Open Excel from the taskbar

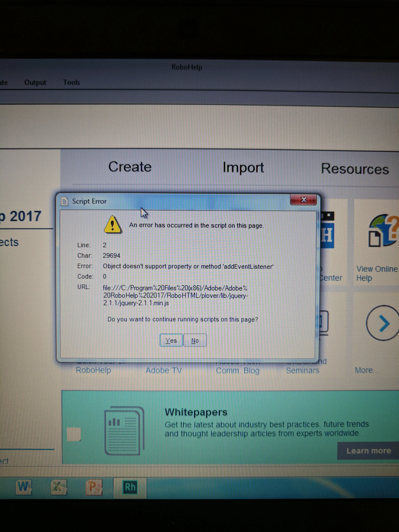pos(59,487)
